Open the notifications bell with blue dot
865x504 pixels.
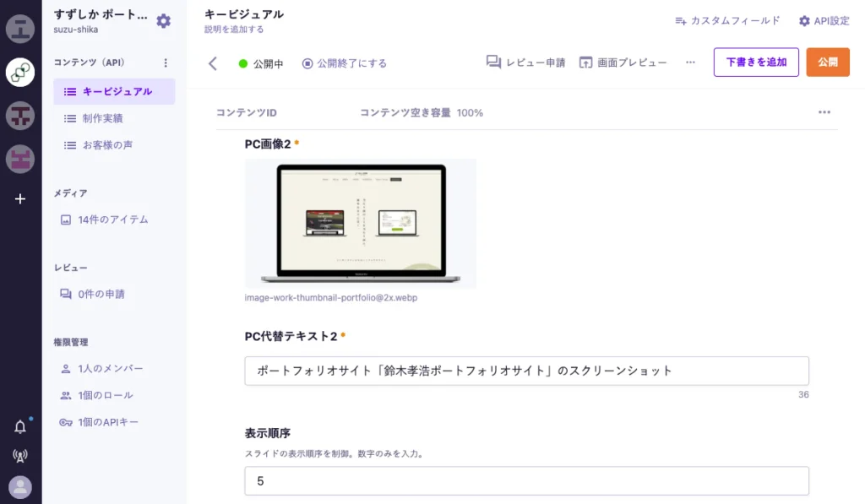(x=19, y=425)
